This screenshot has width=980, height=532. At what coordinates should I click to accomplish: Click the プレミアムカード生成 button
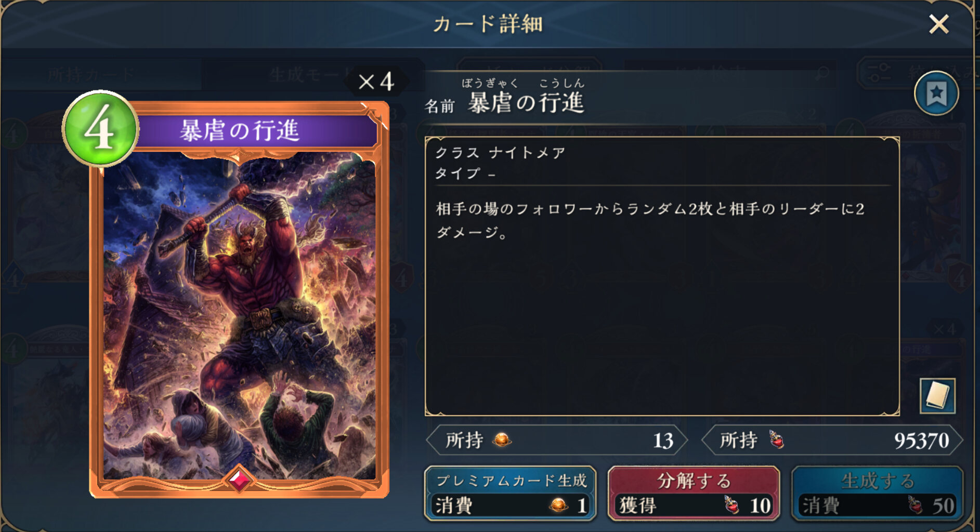click(x=511, y=493)
